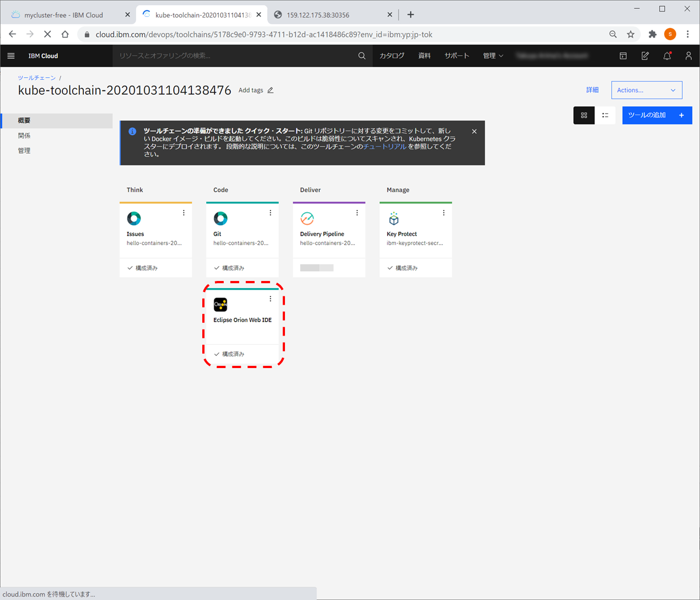Image resolution: width=700 pixels, height=600 pixels.
Task: Click the search magnifier icon in IBM Cloud header
Action: click(x=362, y=56)
